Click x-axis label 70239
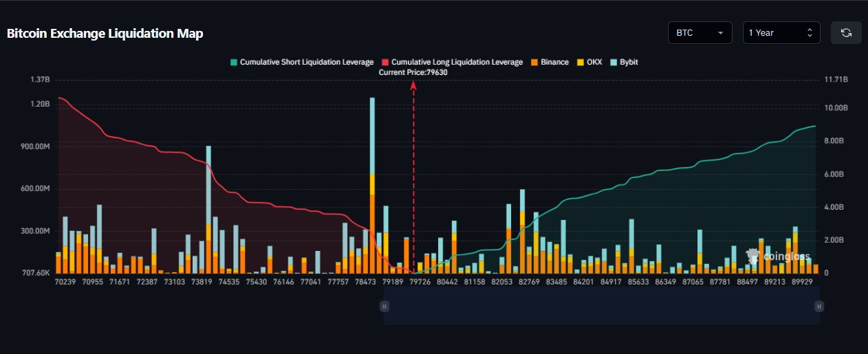The image size is (868, 354). click(x=67, y=282)
